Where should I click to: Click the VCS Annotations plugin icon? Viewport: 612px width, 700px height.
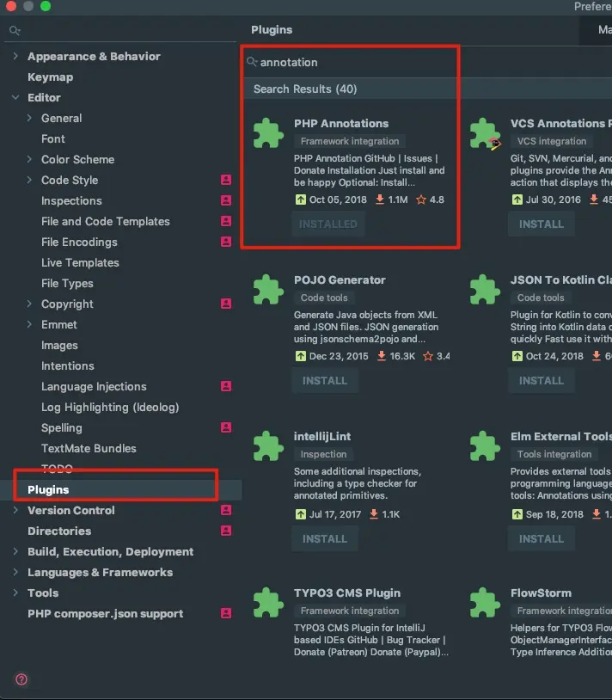[x=485, y=132]
